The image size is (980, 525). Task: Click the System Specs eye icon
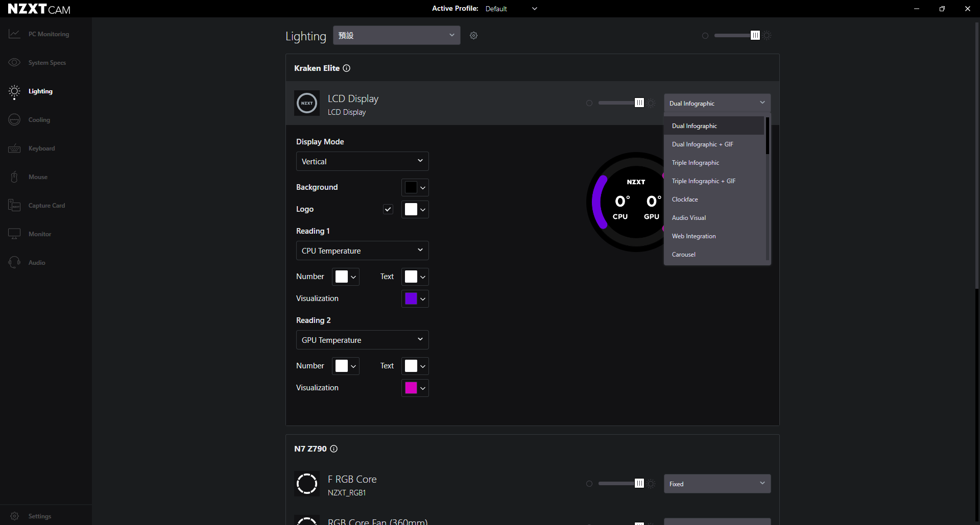(14, 62)
